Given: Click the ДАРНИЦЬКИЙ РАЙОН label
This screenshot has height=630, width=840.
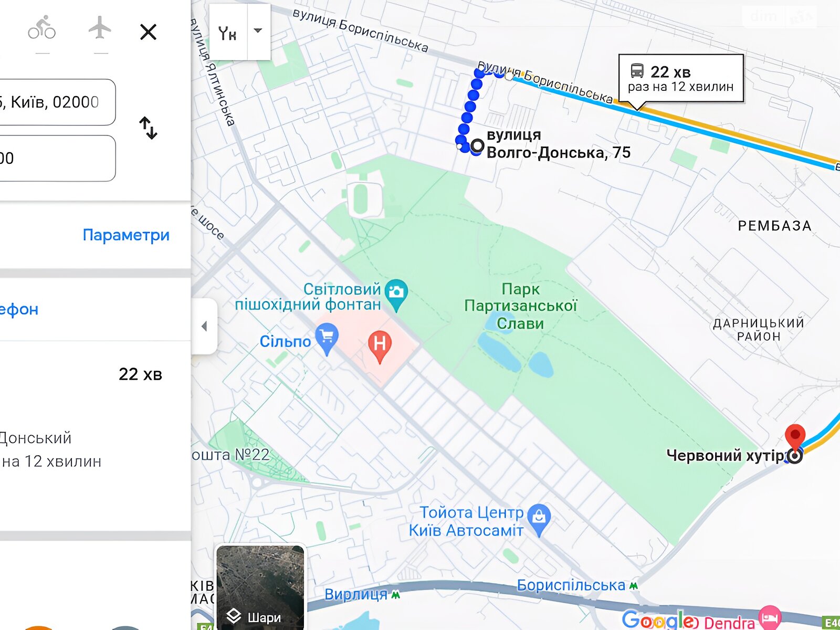Looking at the screenshot, I should [759, 329].
